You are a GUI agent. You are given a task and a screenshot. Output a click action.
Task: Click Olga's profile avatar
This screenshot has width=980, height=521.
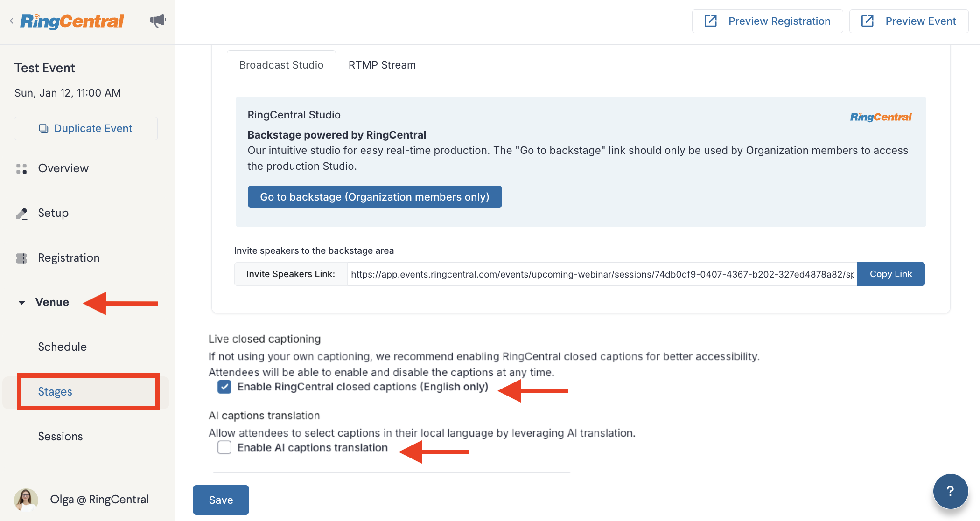[x=26, y=500]
